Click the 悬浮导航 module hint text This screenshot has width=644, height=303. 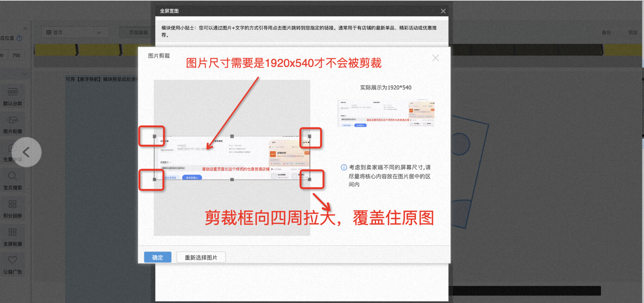(101, 79)
